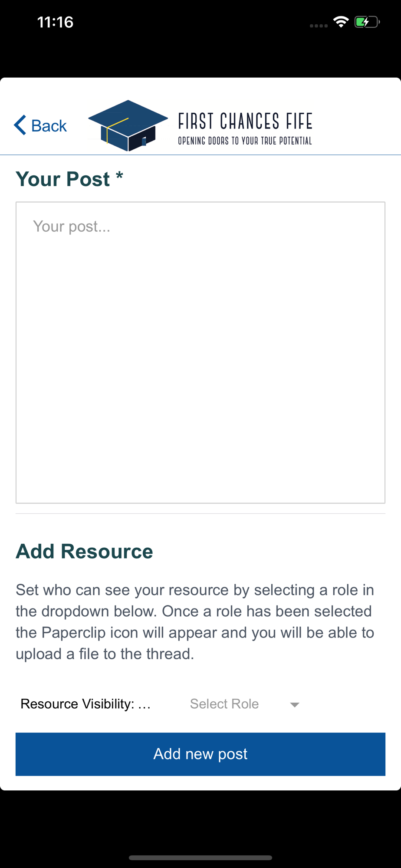Click the Your Post heading
The width and height of the screenshot is (401, 868).
(x=69, y=179)
